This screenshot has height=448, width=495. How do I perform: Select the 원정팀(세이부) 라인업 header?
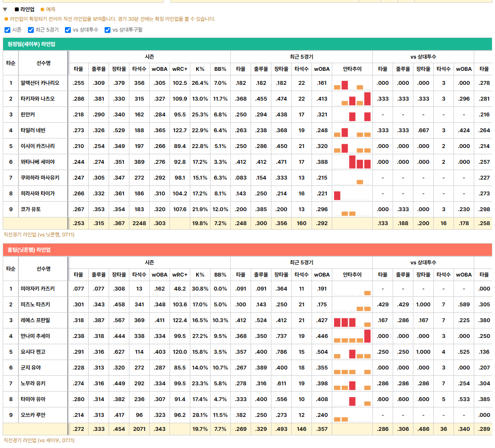point(247,44)
